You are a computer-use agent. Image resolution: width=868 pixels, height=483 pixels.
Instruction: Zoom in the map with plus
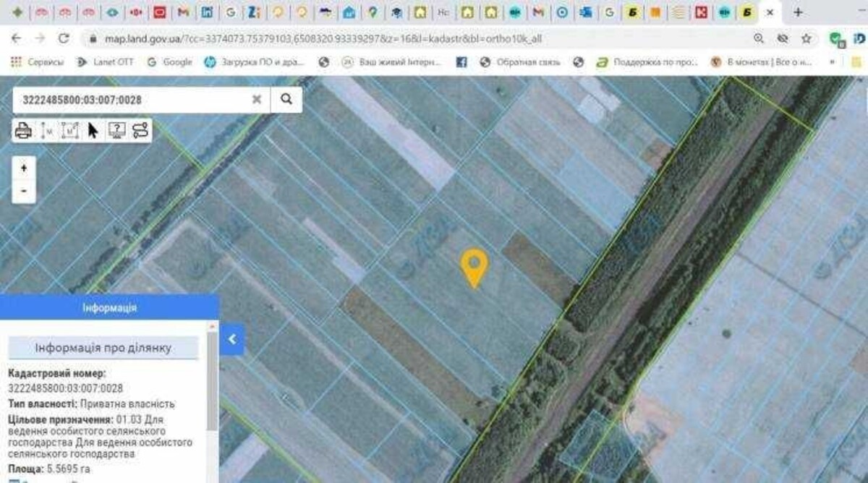[24, 168]
